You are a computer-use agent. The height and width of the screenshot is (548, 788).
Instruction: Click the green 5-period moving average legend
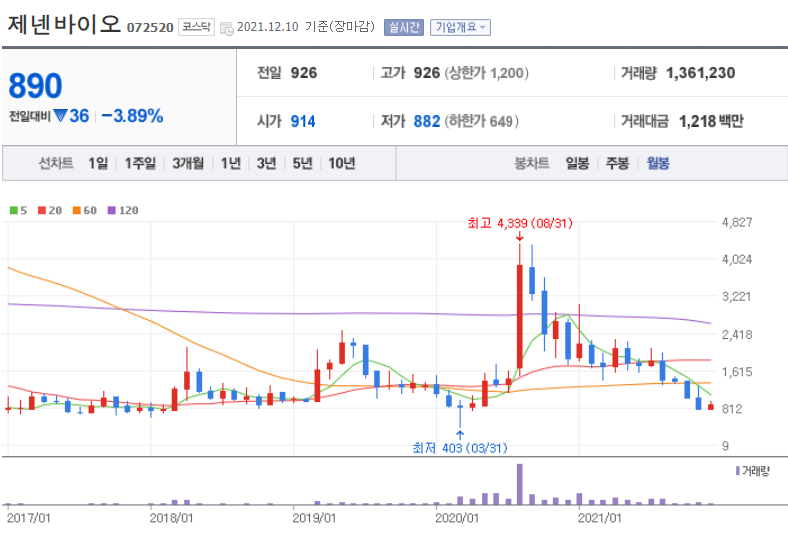19,210
